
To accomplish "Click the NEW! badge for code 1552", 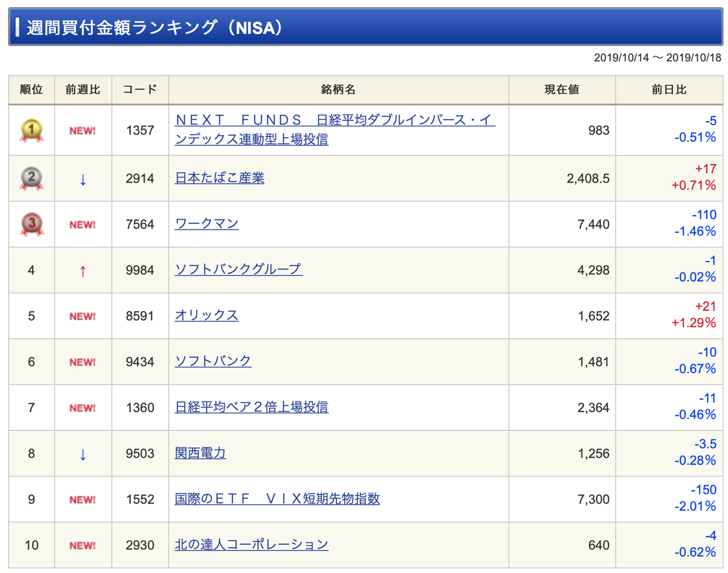I will coord(82,500).
